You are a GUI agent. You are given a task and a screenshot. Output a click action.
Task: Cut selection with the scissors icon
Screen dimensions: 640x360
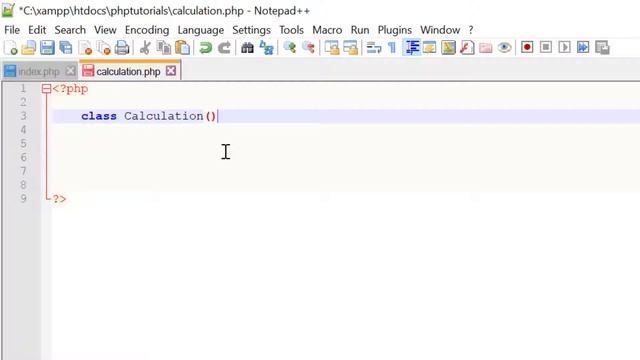pyautogui.click(x=144, y=48)
